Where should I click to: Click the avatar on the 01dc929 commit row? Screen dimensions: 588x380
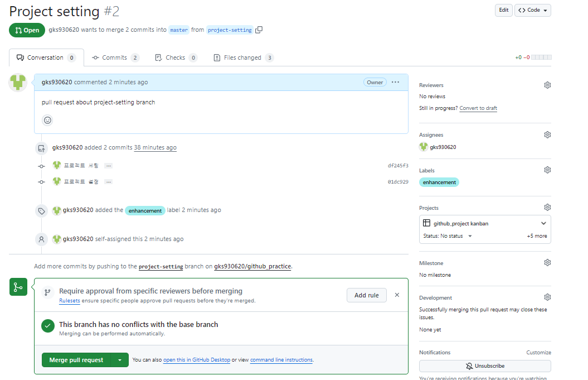57,181
